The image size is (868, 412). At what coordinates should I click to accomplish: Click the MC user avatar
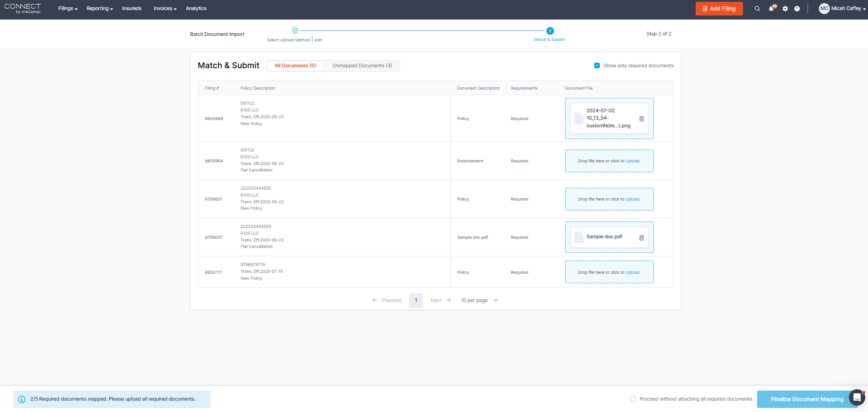[x=824, y=9]
